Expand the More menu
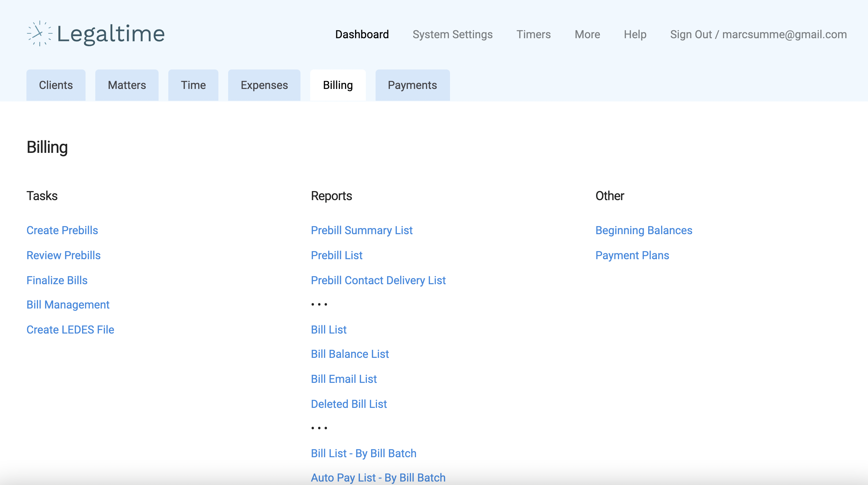 pyautogui.click(x=587, y=34)
